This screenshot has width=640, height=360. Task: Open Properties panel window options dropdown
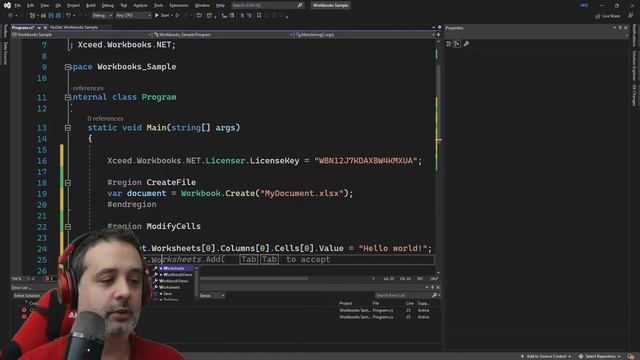[x=614, y=28]
